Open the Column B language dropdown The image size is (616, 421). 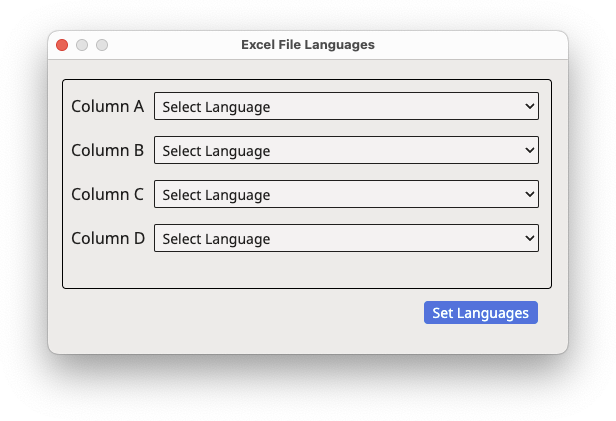(346, 150)
